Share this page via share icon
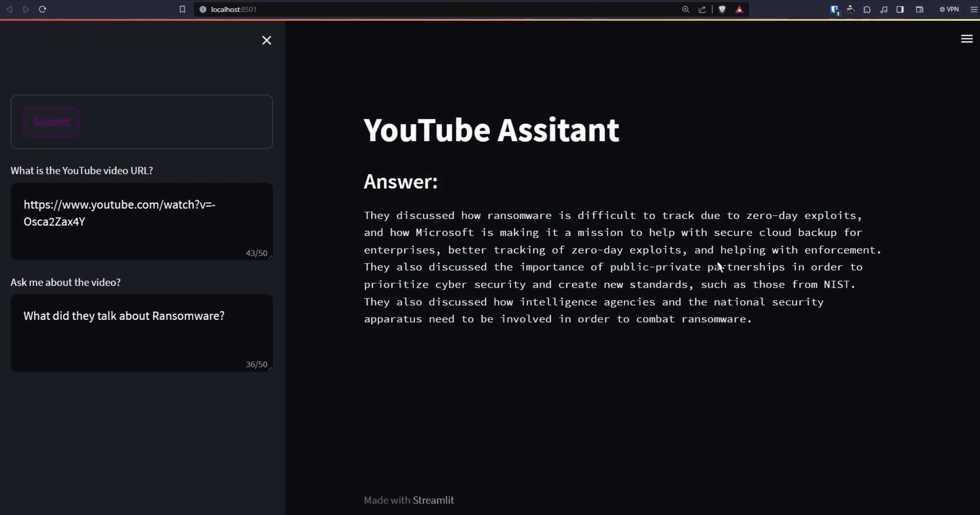The height and width of the screenshot is (515, 980). pos(702,10)
